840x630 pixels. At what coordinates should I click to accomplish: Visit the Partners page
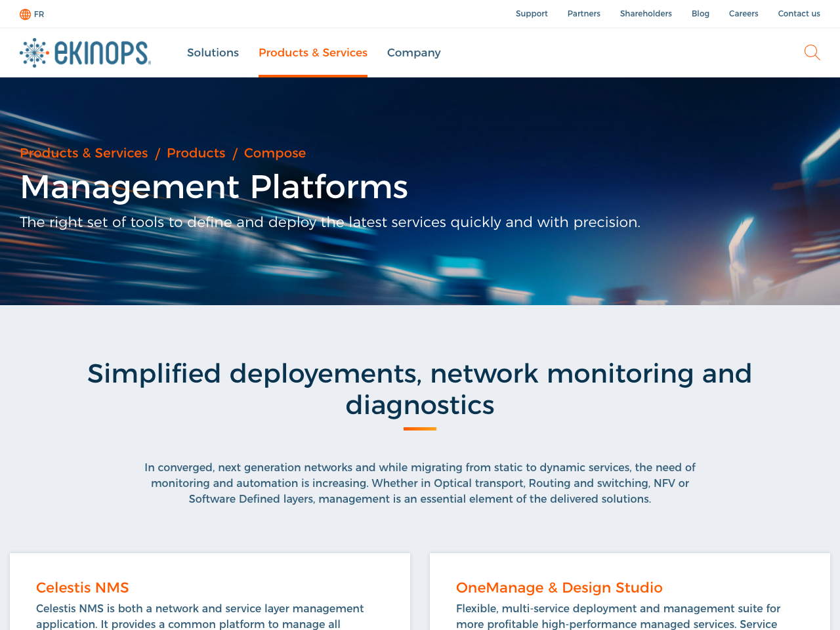tap(584, 12)
